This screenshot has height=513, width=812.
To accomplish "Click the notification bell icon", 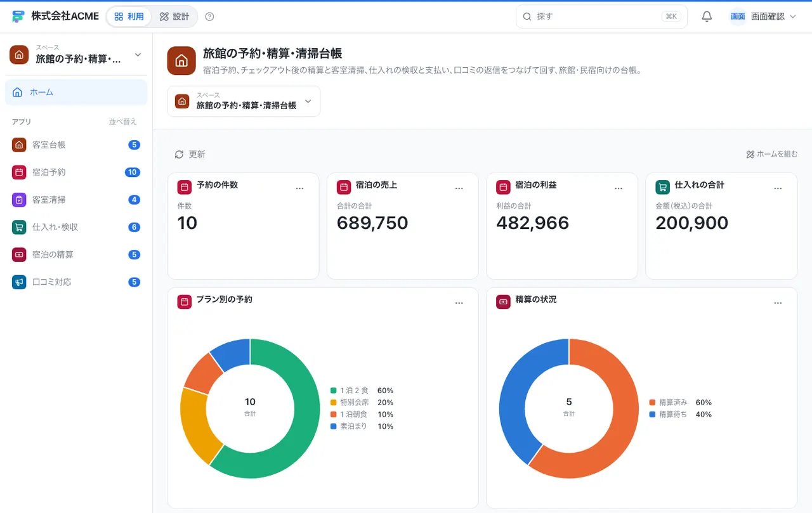I will point(707,16).
